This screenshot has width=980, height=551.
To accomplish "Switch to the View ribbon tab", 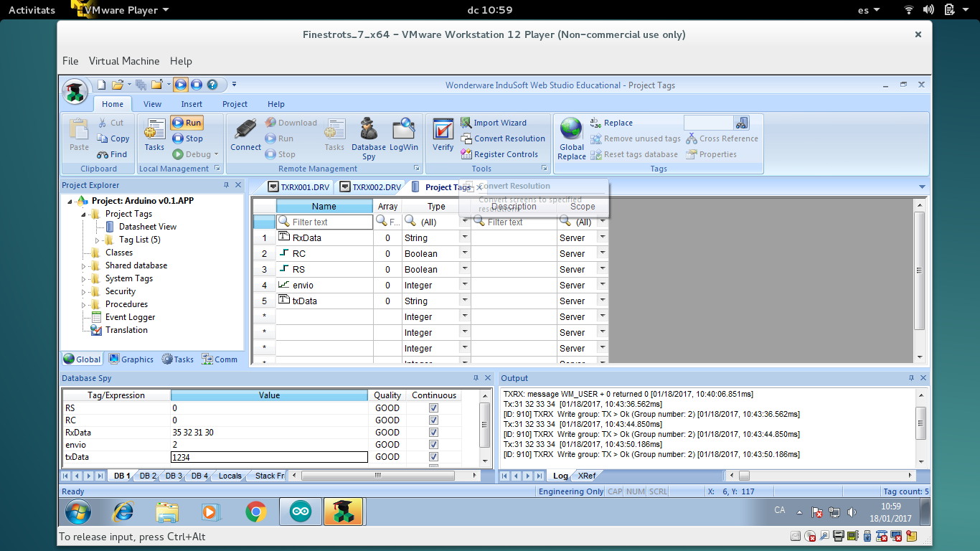I will pyautogui.click(x=152, y=104).
